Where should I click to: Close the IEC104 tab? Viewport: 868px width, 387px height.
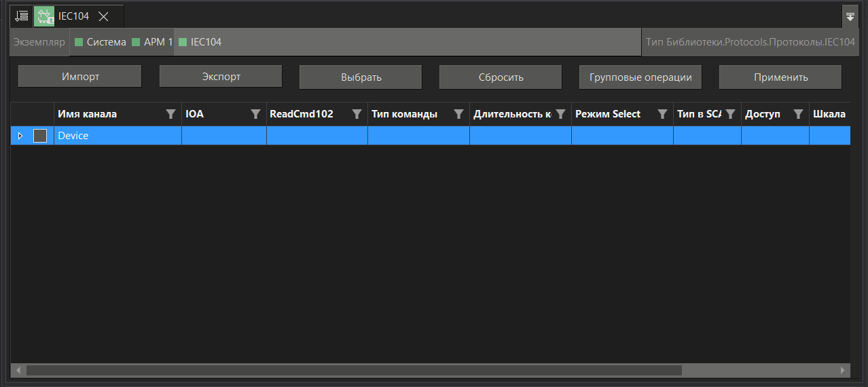coord(104,16)
